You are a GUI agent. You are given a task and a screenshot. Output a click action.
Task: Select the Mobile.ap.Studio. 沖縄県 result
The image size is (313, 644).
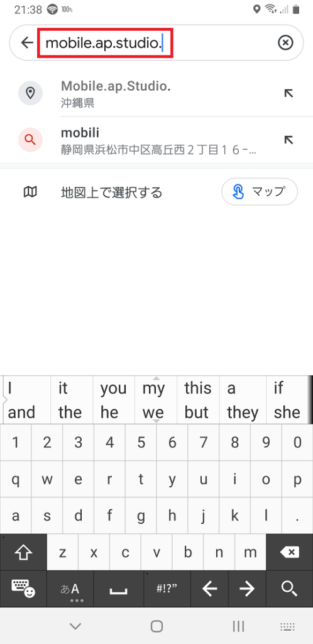coord(156,94)
